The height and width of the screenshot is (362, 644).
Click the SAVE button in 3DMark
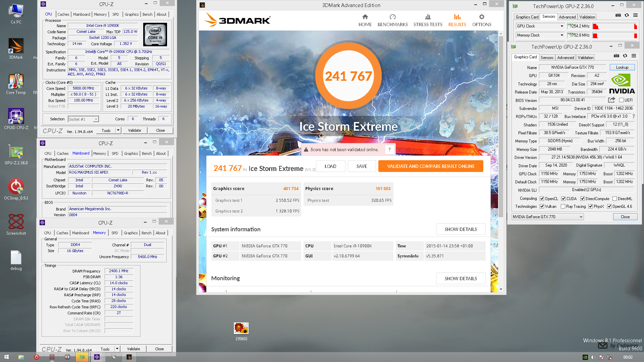coord(362,166)
